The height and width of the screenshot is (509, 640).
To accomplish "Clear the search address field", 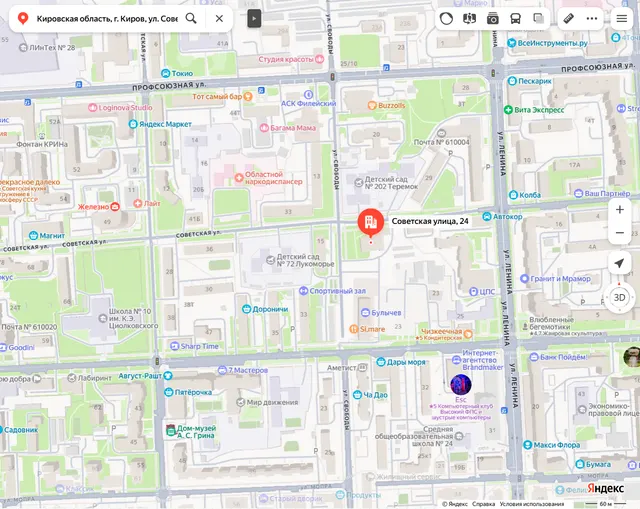I will (219, 18).
